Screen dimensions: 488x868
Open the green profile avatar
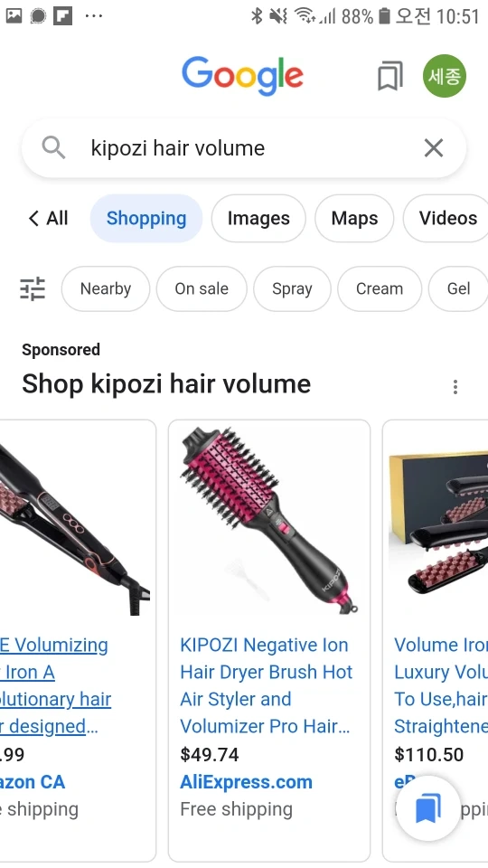click(445, 76)
